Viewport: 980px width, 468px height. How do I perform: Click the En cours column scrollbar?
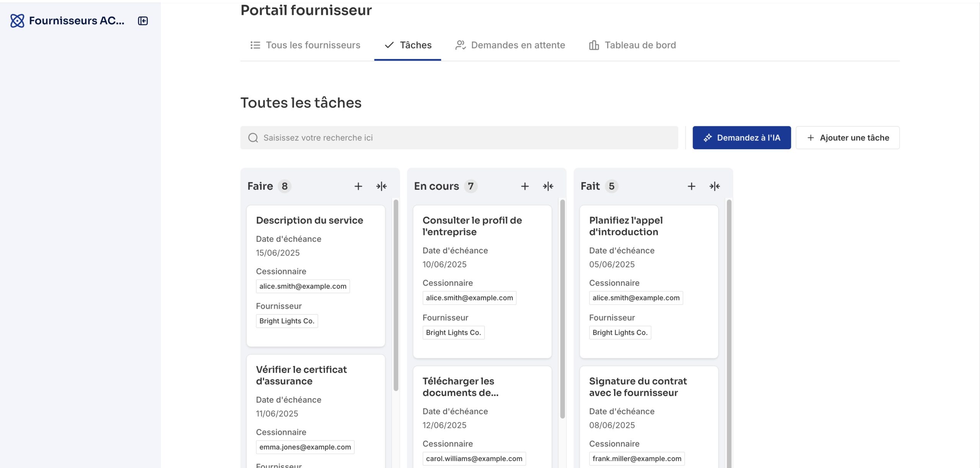(x=562, y=308)
